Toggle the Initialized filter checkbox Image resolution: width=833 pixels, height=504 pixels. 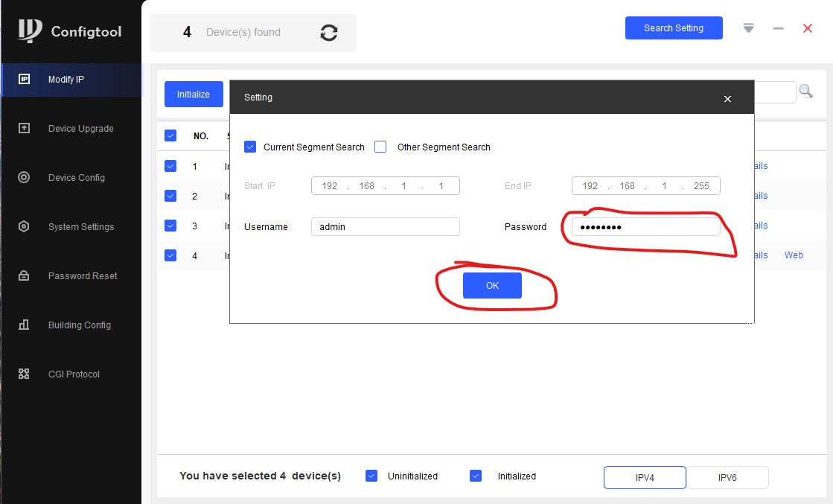476,476
